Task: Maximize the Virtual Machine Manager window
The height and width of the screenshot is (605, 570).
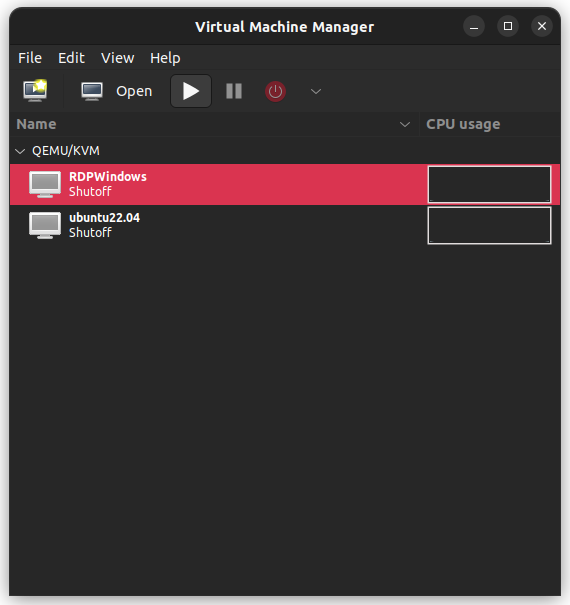Action: tap(508, 26)
